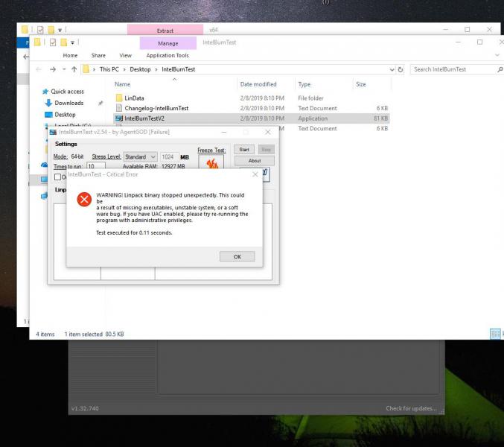Select the IntelBurnTestV2 application icon
Screen dimensions: 504x447
(x=119, y=118)
